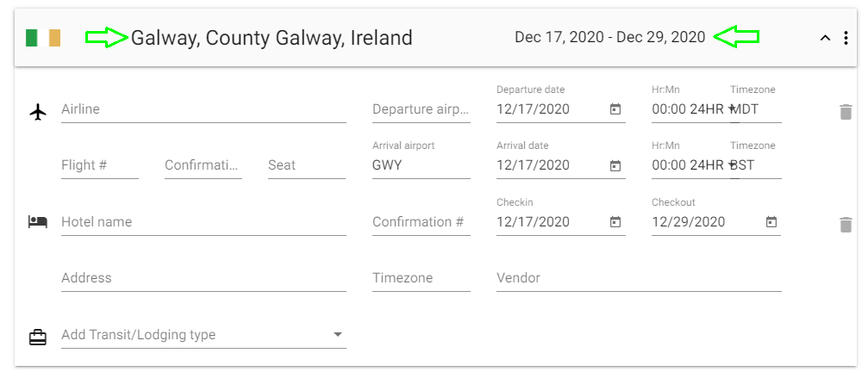Open the Checkin calendar picker
The width and height of the screenshot is (868, 378).
click(x=615, y=222)
